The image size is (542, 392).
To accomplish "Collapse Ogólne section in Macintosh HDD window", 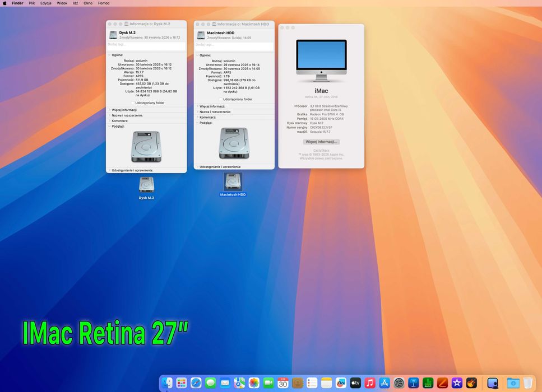I will 197,55.
